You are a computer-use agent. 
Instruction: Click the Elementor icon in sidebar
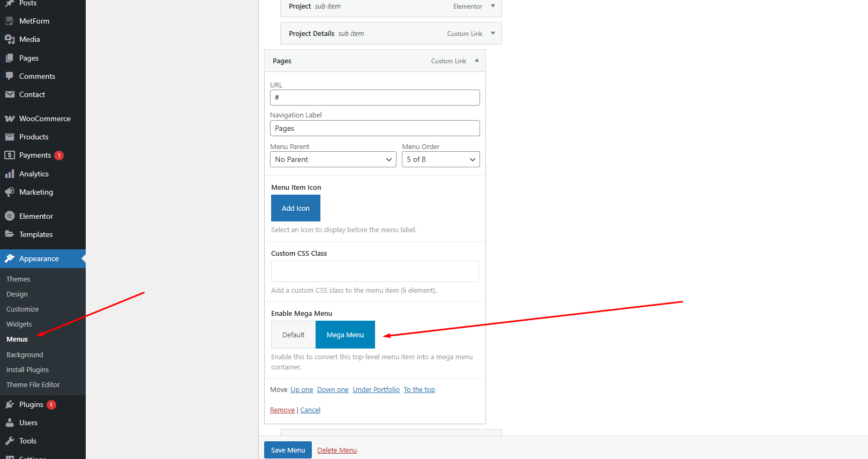[10, 216]
